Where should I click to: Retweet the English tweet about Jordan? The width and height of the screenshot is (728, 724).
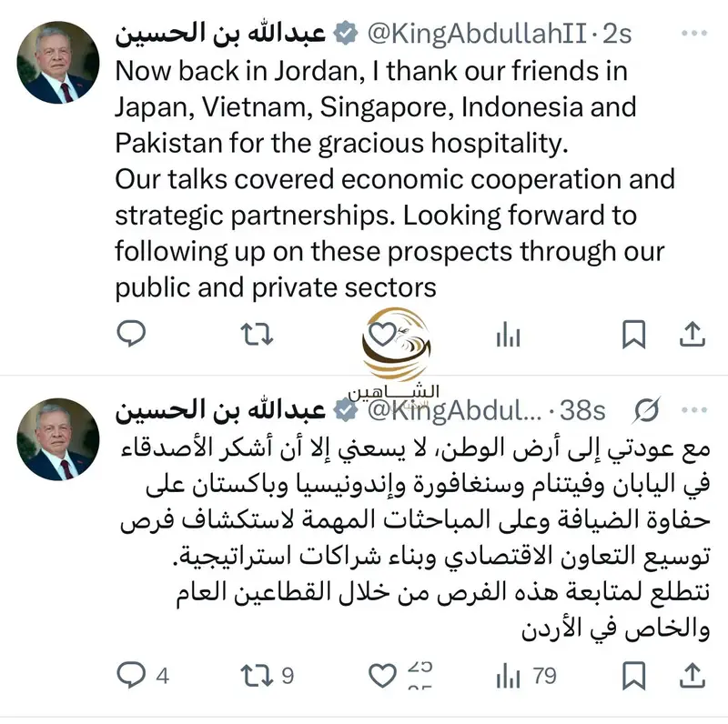pyautogui.click(x=258, y=335)
